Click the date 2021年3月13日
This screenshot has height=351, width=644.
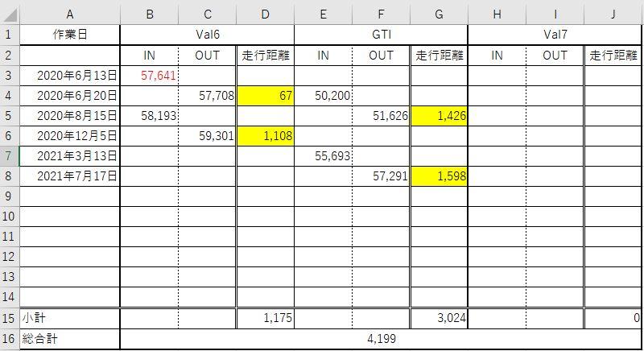pos(70,156)
